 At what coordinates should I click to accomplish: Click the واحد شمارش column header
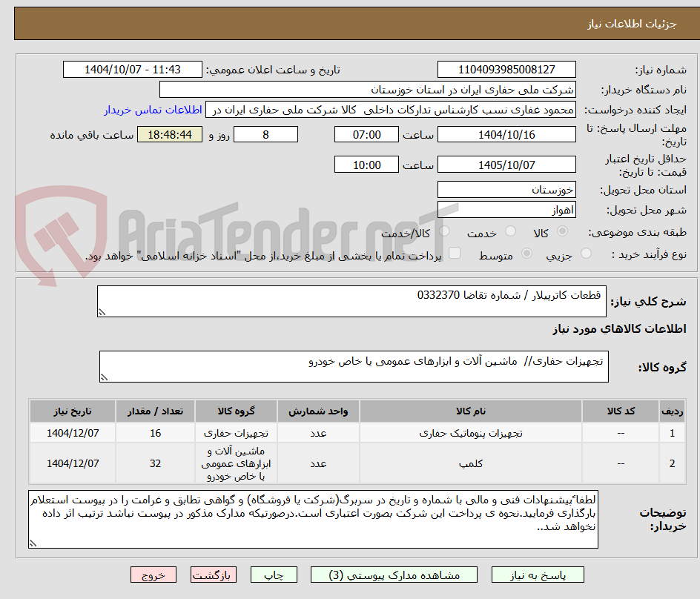tap(318, 411)
